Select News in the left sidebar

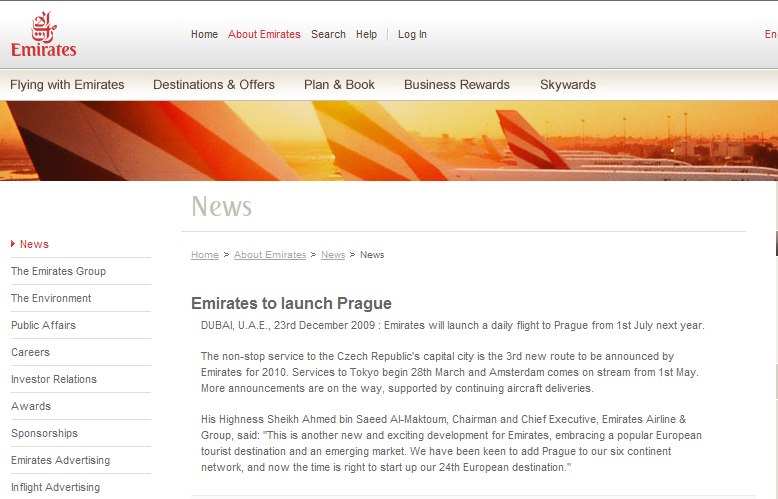[34, 244]
